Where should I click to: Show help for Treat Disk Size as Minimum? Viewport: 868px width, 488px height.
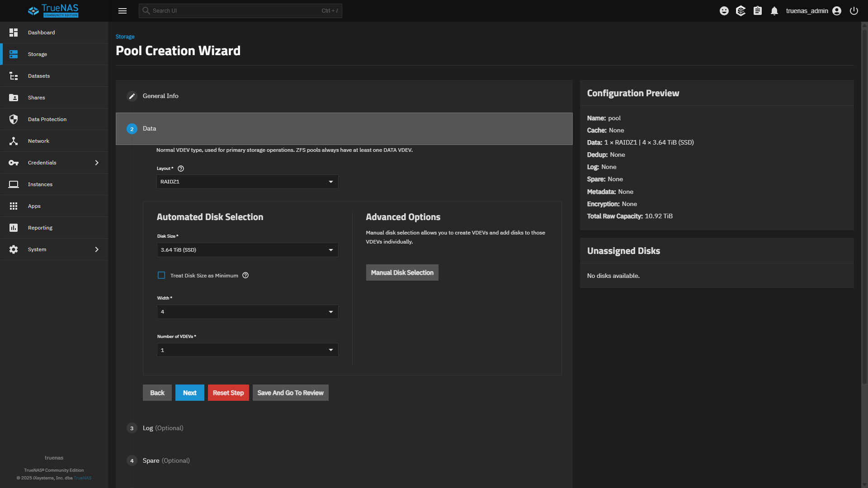coord(245,275)
